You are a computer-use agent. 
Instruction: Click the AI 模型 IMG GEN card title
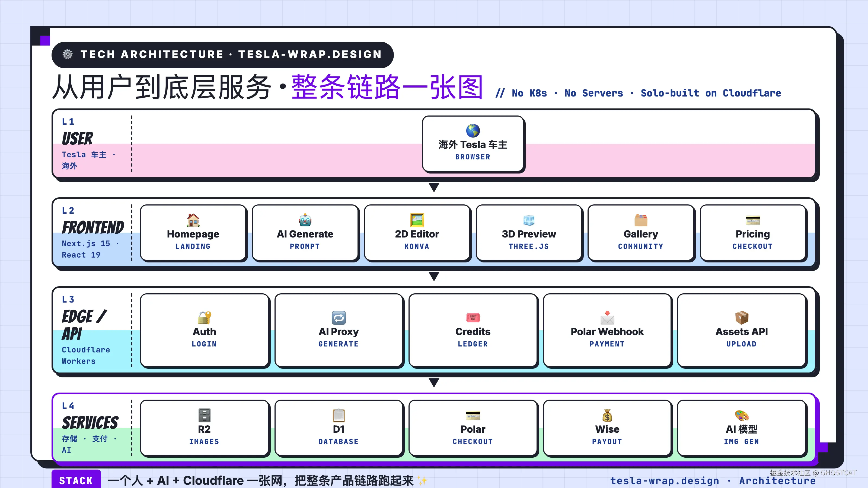(742, 429)
